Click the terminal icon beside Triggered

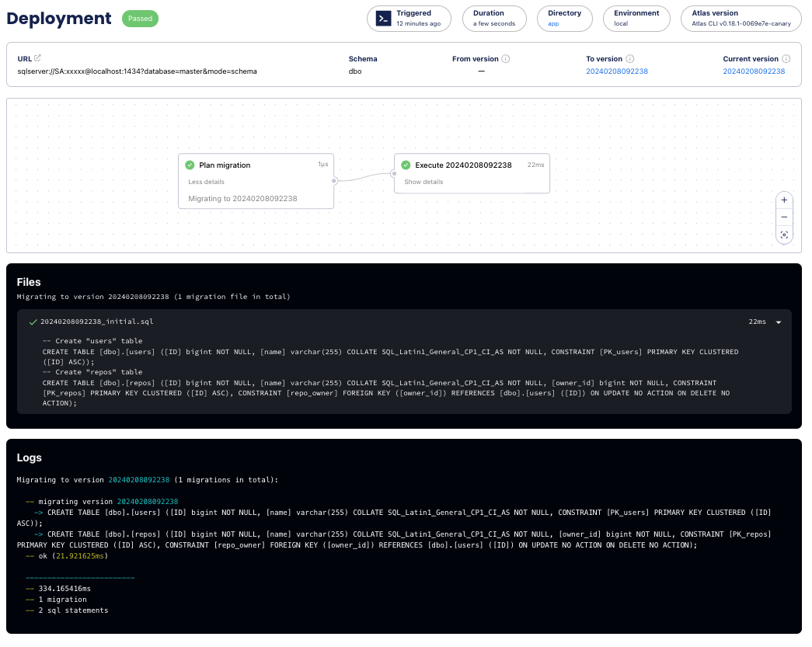click(x=383, y=19)
